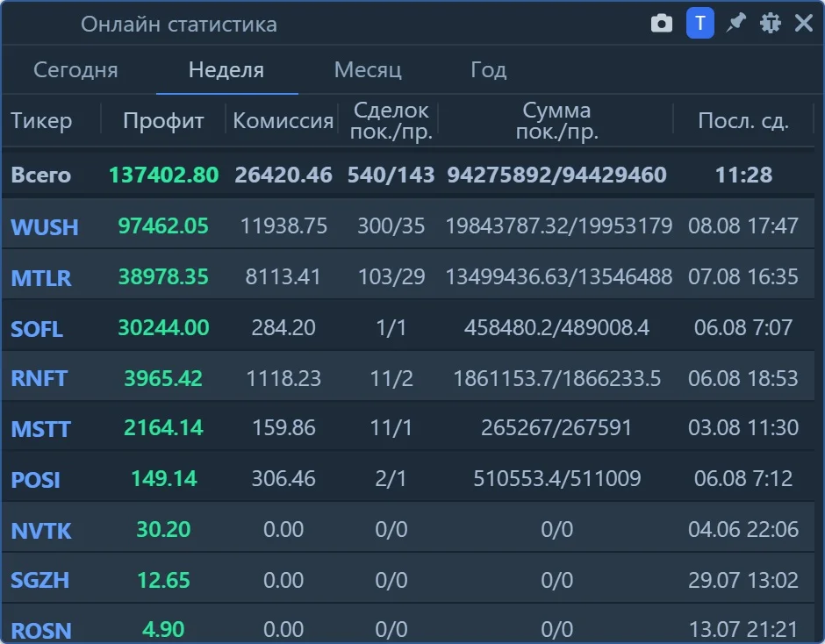Open the SGZH ticker link
This screenshot has height=644, width=825.
pos(40,580)
